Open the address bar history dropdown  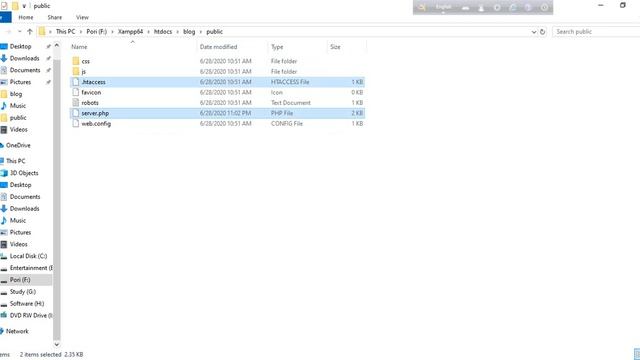click(533, 31)
